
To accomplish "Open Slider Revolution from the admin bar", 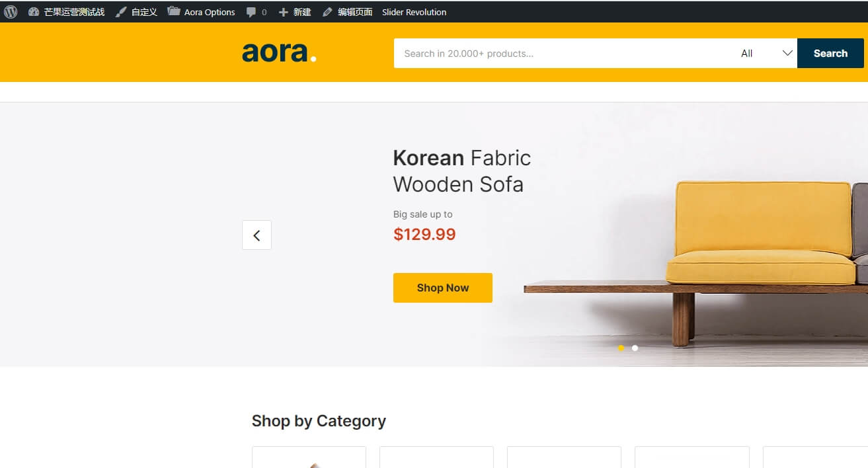I will pos(414,11).
